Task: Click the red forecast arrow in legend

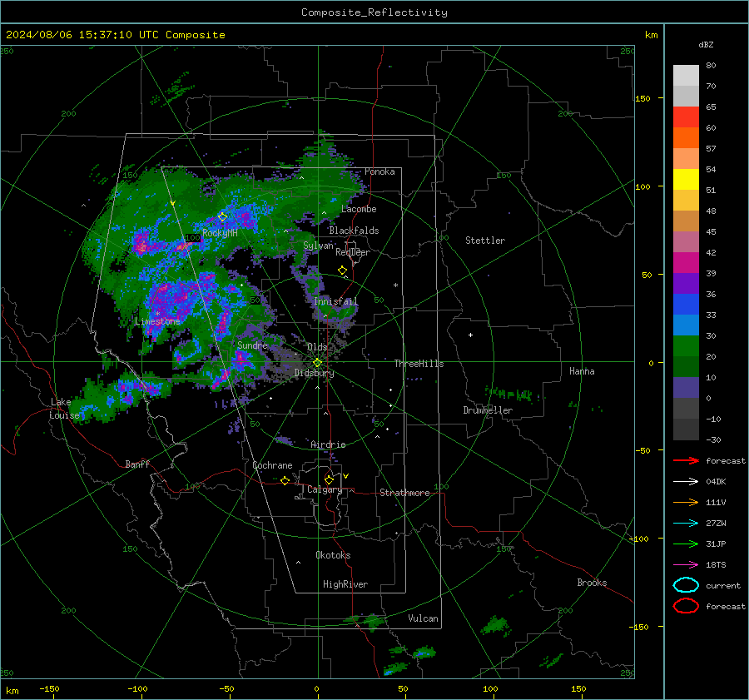Action: tap(686, 460)
